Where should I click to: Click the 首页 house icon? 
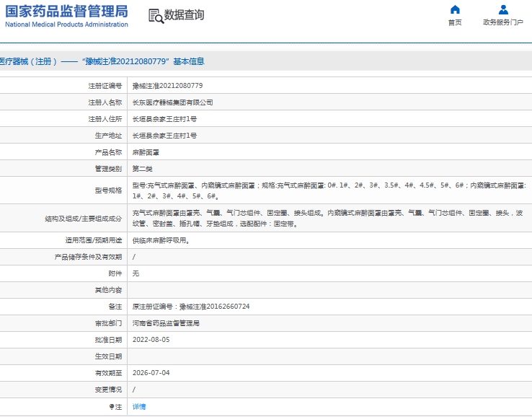[x=455, y=10]
